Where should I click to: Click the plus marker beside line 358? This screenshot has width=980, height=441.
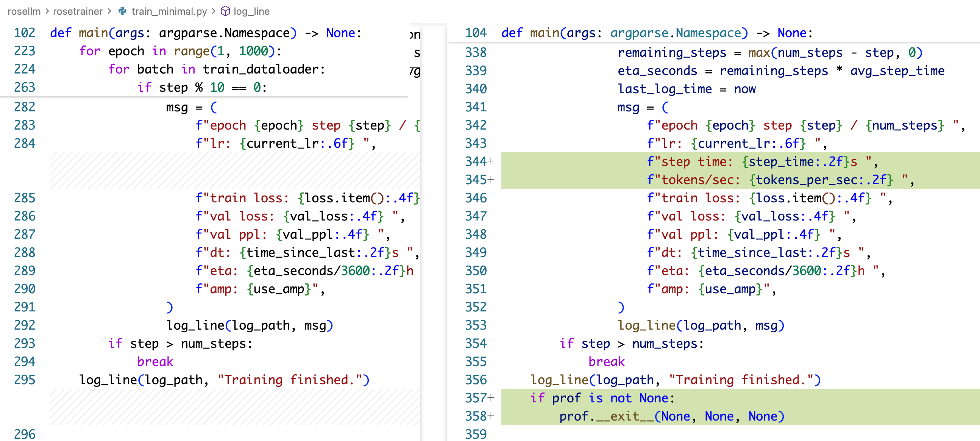(491, 416)
